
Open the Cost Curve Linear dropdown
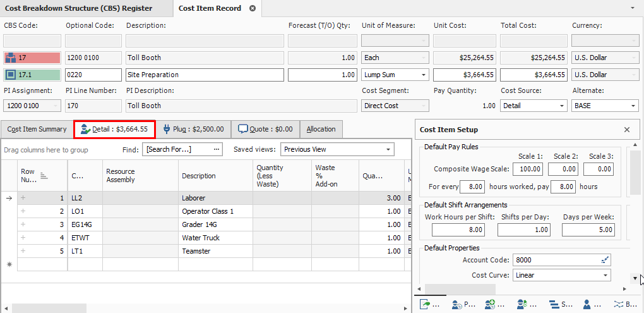605,275
